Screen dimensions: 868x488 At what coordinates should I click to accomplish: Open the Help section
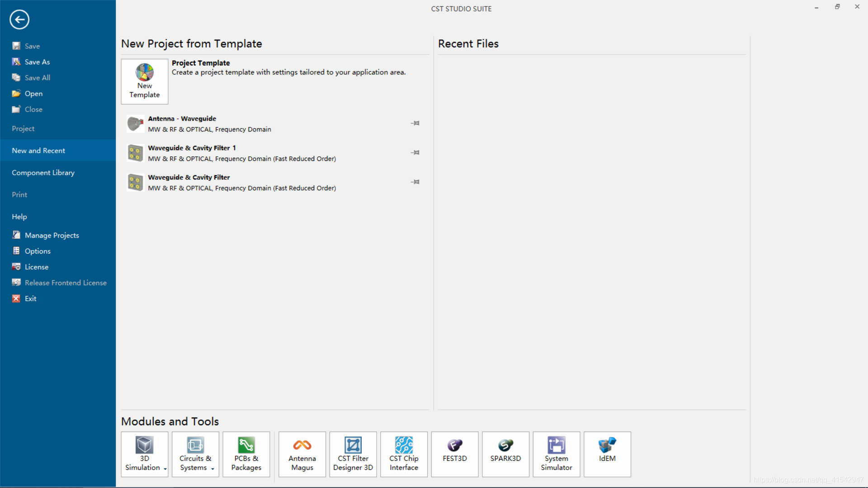(58, 216)
